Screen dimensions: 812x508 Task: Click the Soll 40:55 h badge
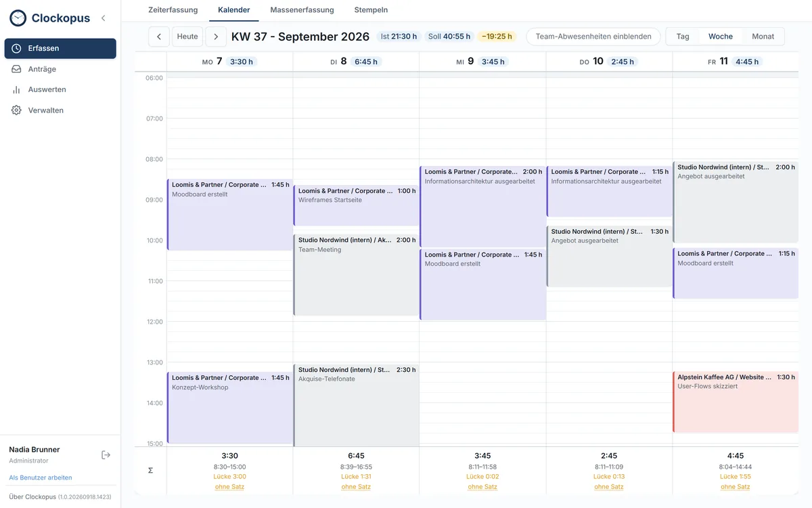click(x=449, y=37)
